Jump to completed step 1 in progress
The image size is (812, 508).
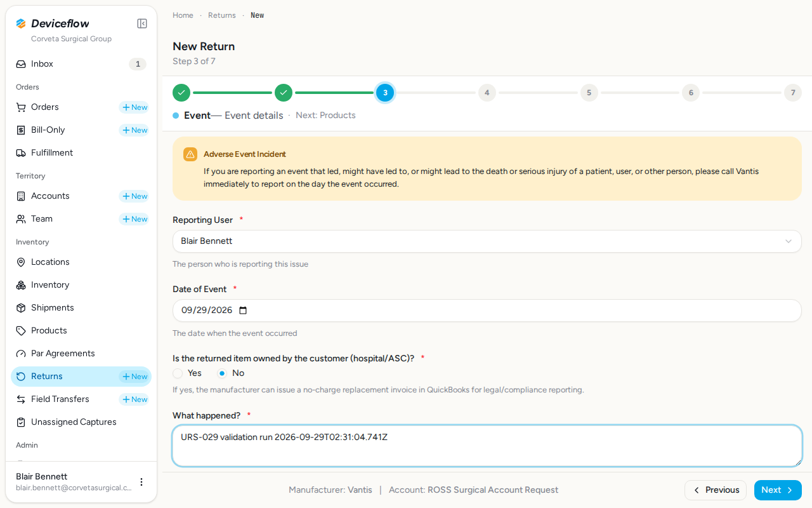181,93
